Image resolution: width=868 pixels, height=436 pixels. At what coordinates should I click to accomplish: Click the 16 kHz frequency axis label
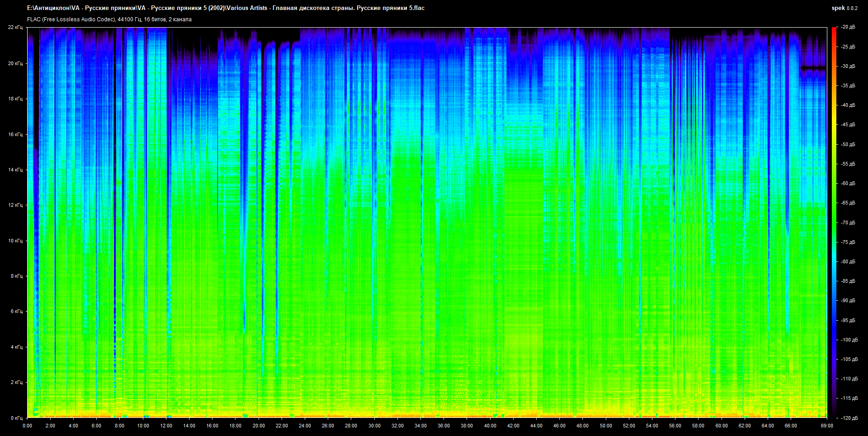click(15, 134)
